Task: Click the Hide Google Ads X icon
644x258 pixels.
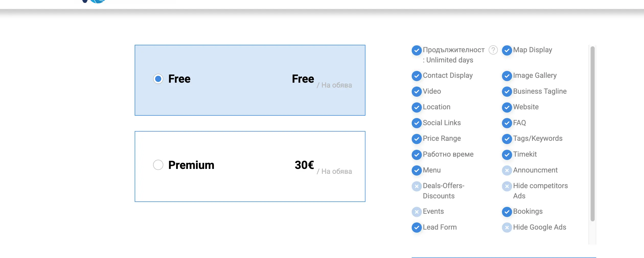Action: pos(507,228)
